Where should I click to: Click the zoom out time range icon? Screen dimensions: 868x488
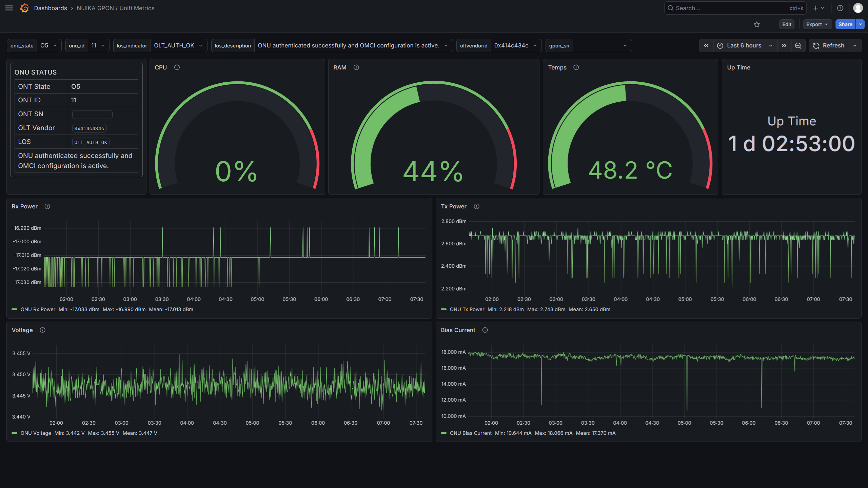coord(798,45)
